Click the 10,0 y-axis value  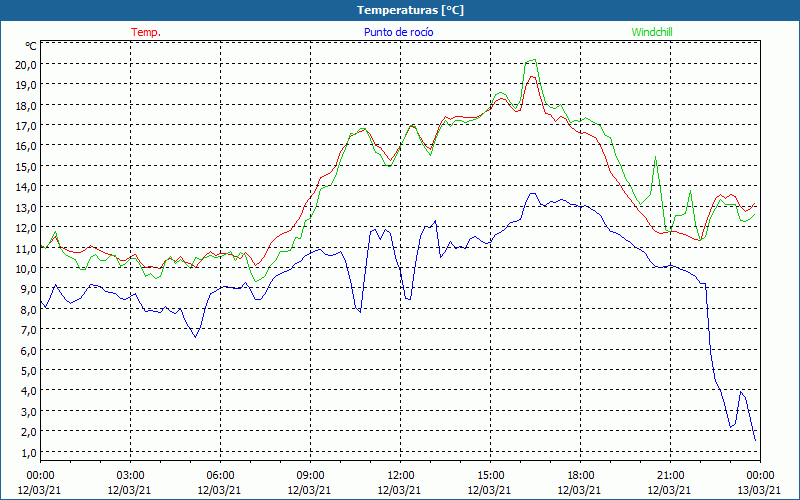(x=26, y=269)
